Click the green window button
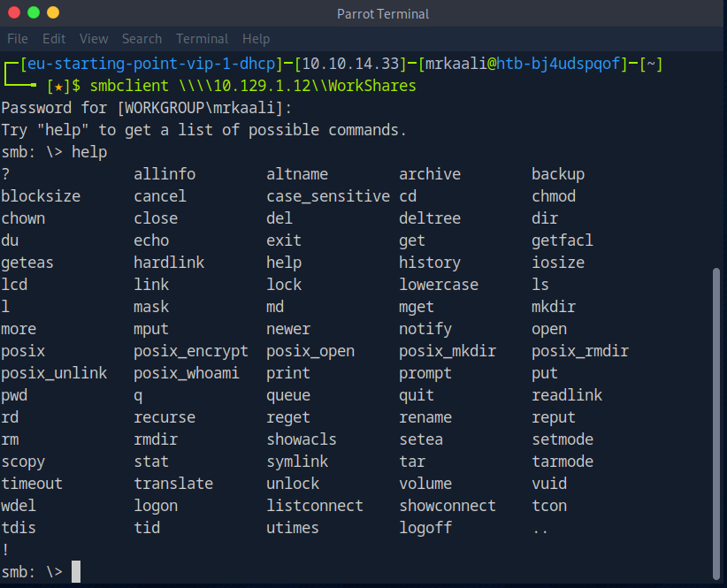This screenshot has width=727, height=588. [34, 13]
